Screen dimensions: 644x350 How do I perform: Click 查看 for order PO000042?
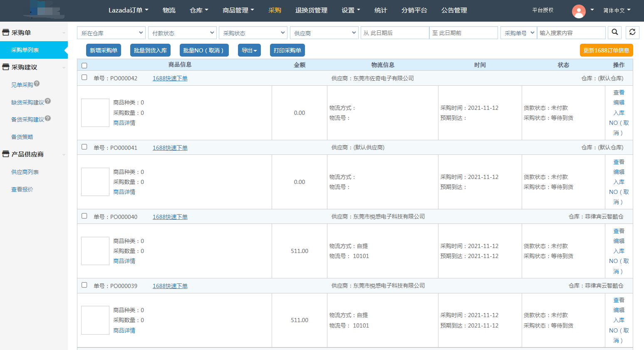pyautogui.click(x=619, y=92)
